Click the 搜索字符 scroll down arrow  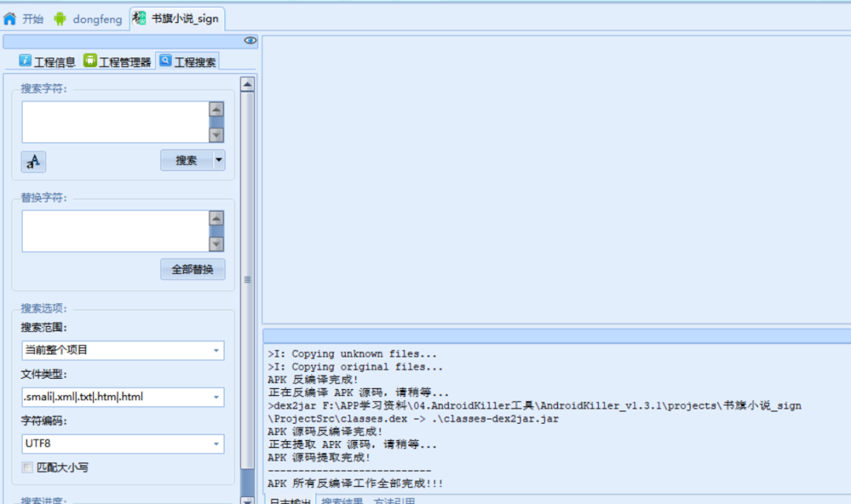[x=216, y=135]
